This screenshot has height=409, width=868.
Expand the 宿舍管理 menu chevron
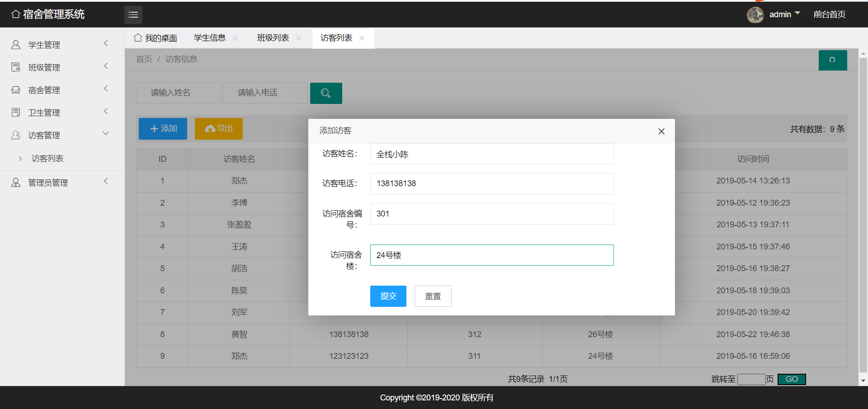pyautogui.click(x=106, y=89)
